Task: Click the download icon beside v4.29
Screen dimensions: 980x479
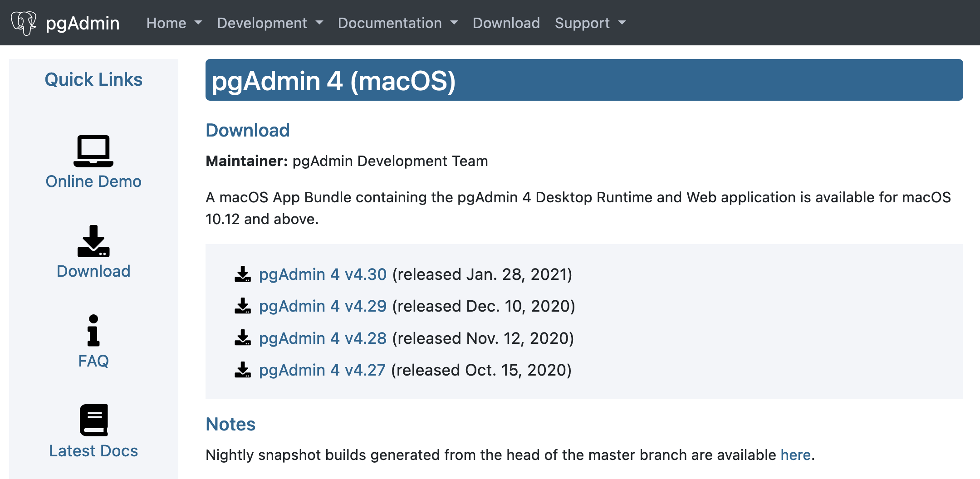Action: (243, 306)
